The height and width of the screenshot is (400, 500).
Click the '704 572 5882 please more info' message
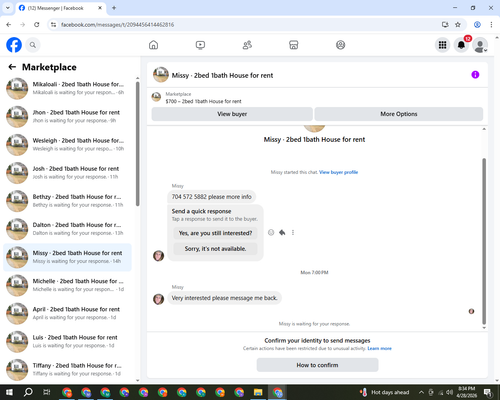tap(211, 197)
